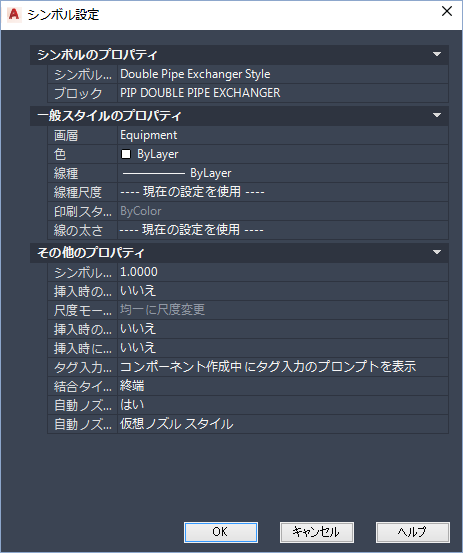463x553 pixels.
Task: Select the 線種尺度 property label
Action: 78,193
